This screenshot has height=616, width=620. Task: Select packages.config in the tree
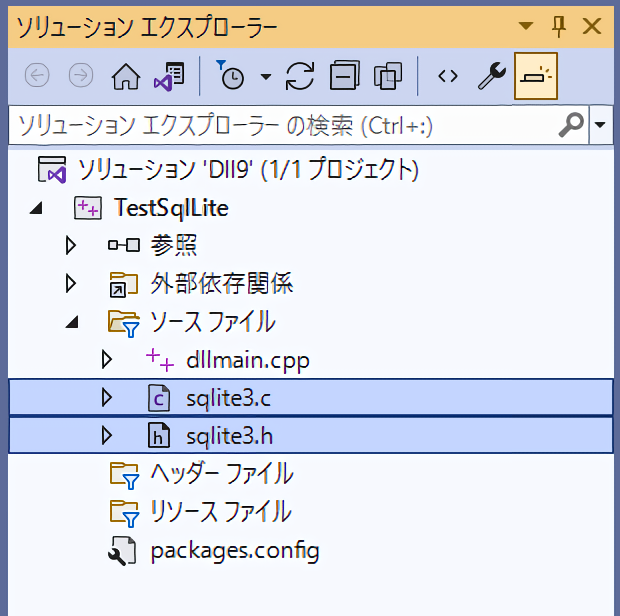(234, 549)
